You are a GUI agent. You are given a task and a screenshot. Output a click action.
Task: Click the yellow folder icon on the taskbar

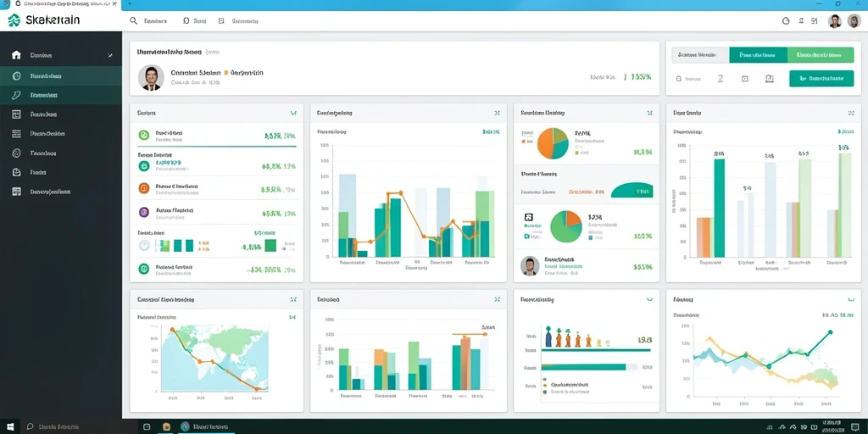pos(166,427)
